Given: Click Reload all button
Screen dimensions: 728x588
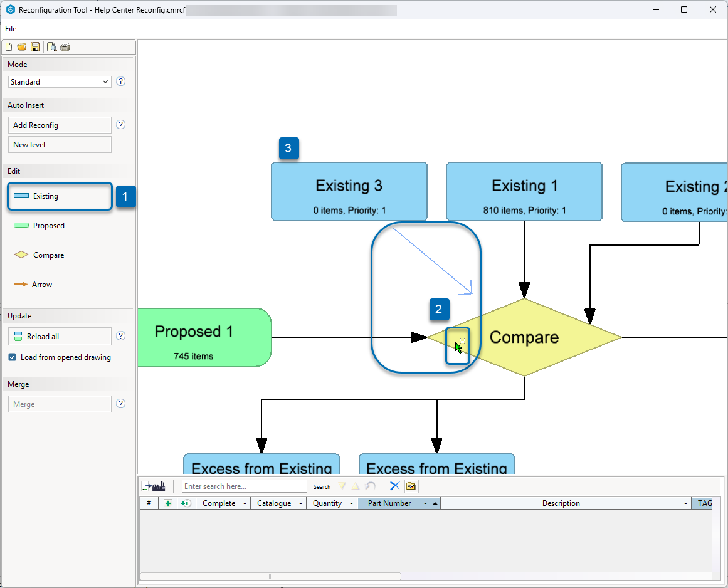Looking at the screenshot, I should pos(60,336).
